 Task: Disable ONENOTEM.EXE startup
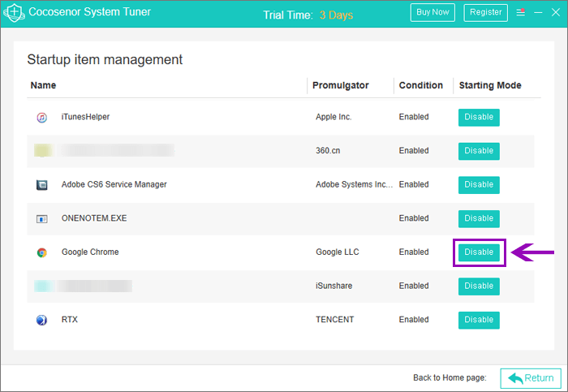coord(479,218)
